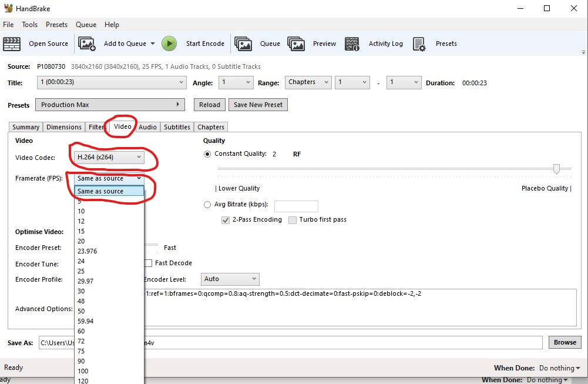Choose Same as source in framerate list
The height and width of the screenshot is (384, 588).
pyautogui.click(x=109, y=191)
